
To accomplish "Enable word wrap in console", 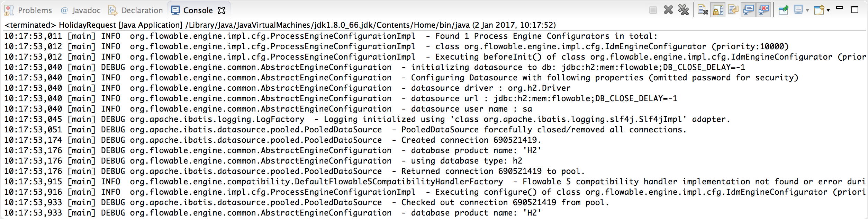I will click(x=733, y=9).
